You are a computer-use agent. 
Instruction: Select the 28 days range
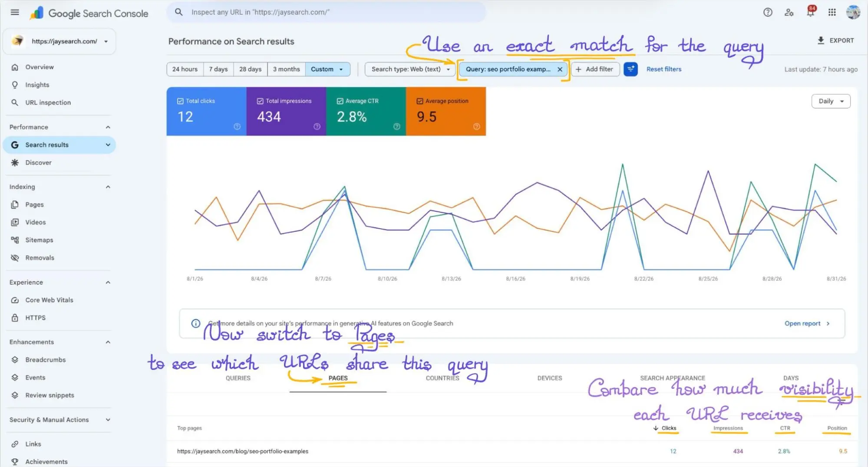pos(250,69)
